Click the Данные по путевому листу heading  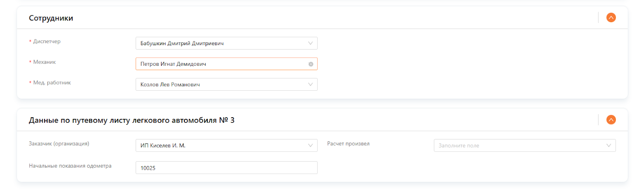[x=132, y=120]
